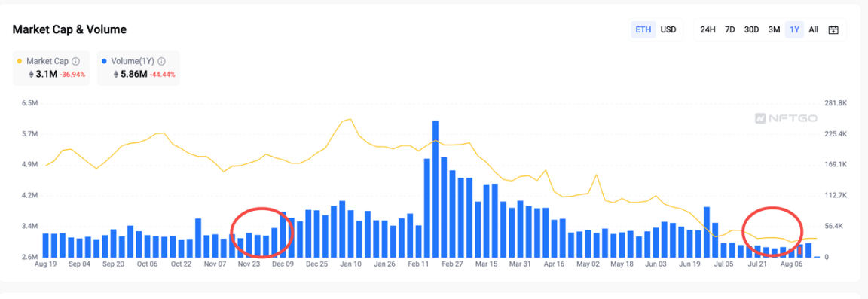Click the yellow Market Cap legend dot
868x299 pixels.
coord(20,62)
